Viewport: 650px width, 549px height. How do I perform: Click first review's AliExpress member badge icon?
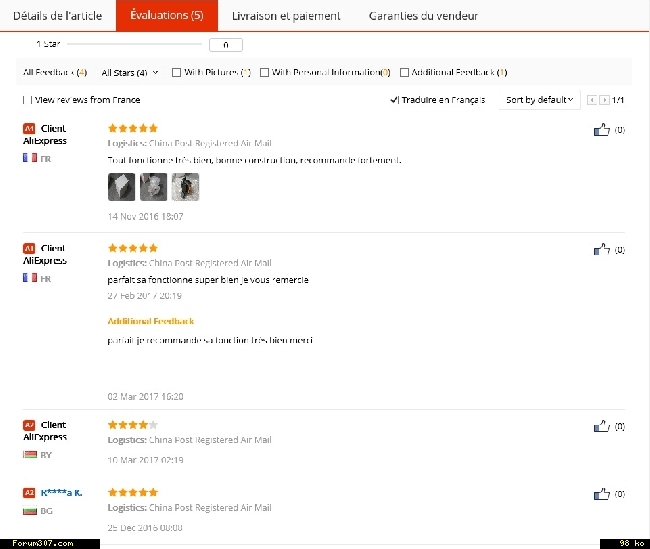(29, 129)
